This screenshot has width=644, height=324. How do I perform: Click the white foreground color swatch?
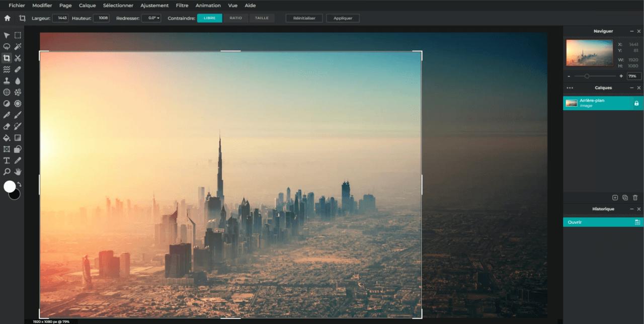coord(10,187)
